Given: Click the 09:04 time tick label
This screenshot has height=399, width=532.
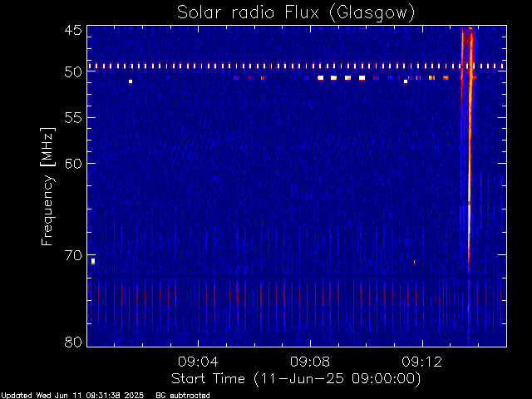Looking at the screenshot, I should (x=198, y=362).
